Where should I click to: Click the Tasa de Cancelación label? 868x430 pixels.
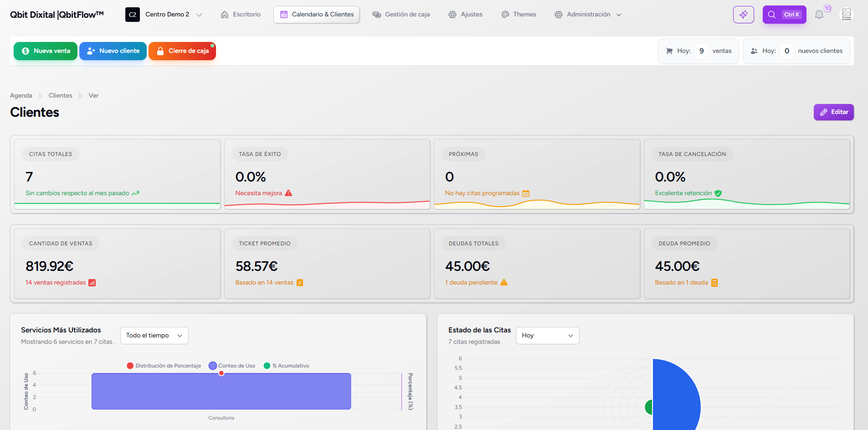692,154
